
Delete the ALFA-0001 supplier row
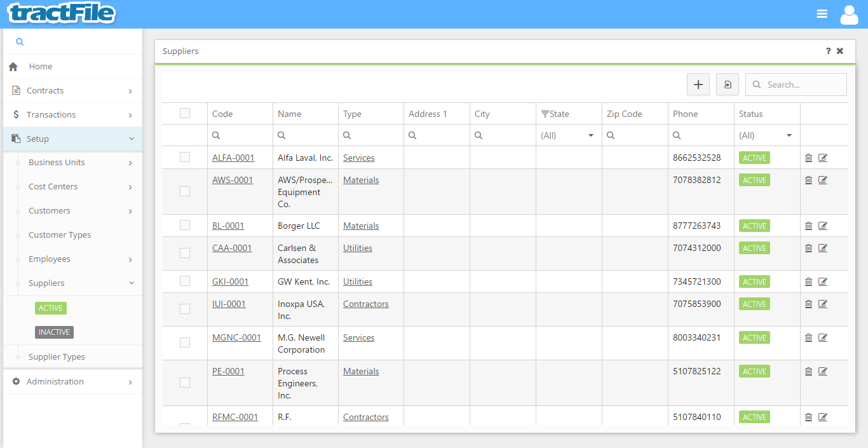click(808, 158)
